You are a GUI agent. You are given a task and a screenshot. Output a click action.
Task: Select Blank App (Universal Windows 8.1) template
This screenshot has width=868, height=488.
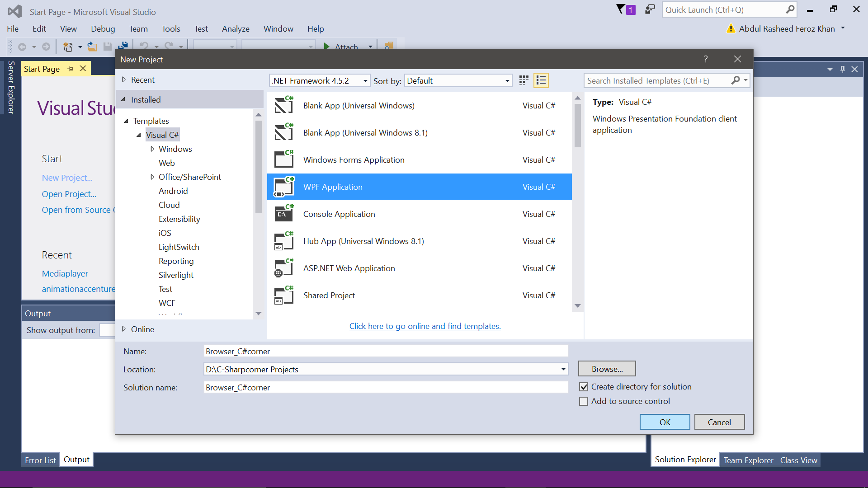pyautogui.click(x=420, y=132)
